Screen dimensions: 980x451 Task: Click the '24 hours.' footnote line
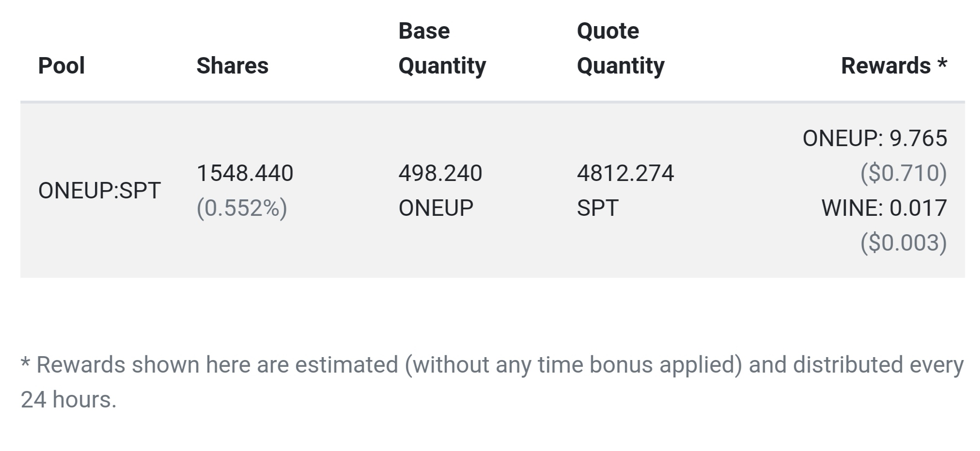pos(68,400)
